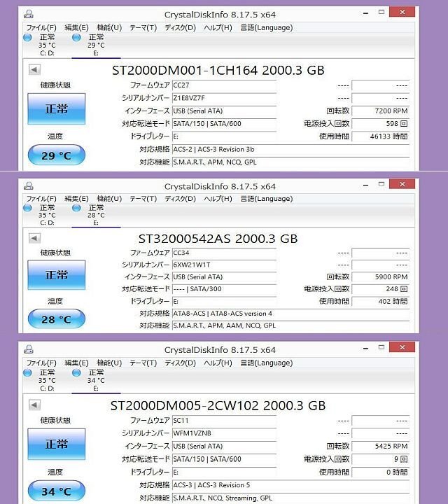448x504 pixels.
Task: Click power-on count value 9 回
Action: [x=381, y=459]
